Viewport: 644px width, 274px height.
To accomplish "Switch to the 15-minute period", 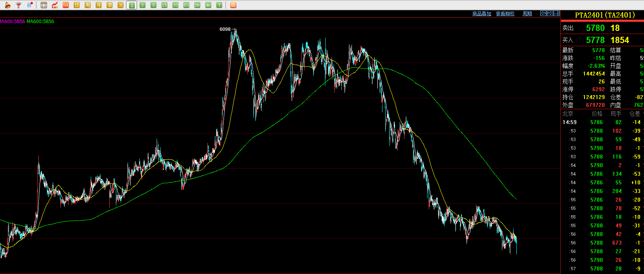I will (164, 5).
